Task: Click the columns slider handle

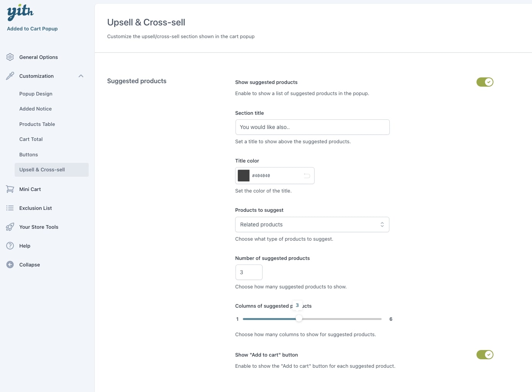Action: (299, 318)
